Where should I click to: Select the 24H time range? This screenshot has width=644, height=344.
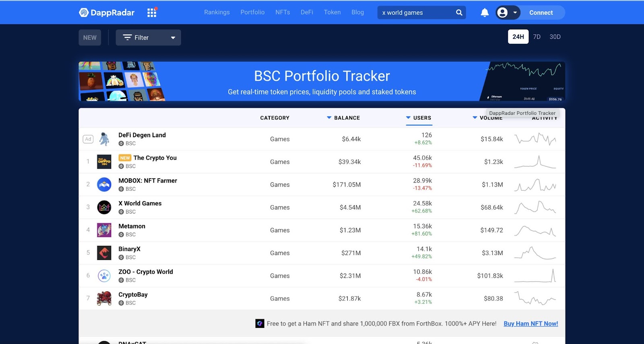[518, 37]
